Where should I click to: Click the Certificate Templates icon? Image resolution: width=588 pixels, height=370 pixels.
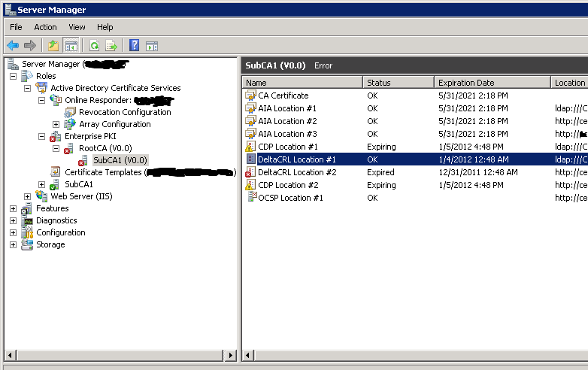point(56,172)
